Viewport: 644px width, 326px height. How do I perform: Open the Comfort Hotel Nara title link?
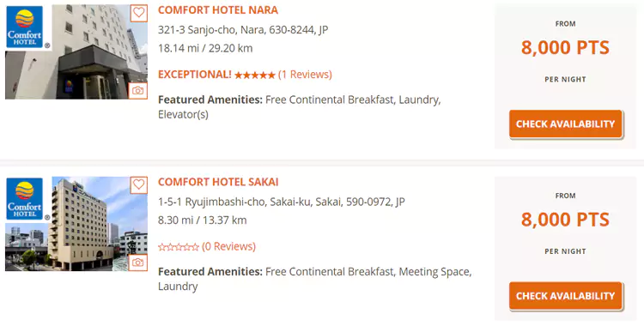tap(218, 10)
